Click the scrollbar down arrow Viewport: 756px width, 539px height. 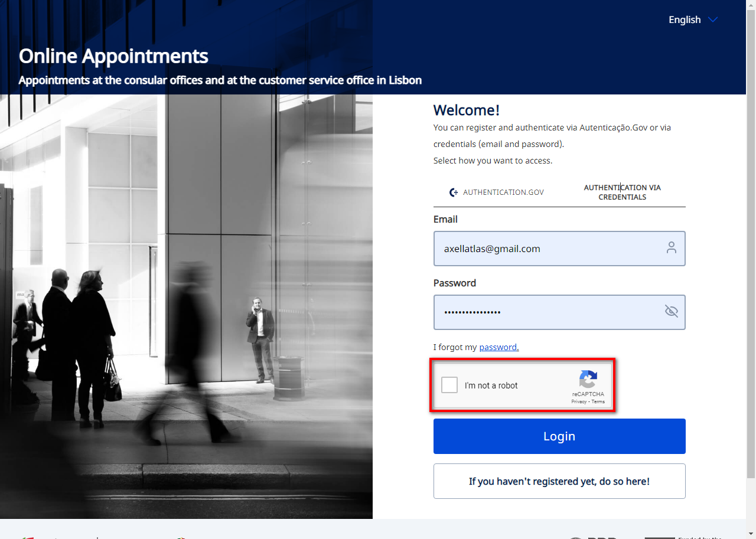pyautogui.click(x=751, y=534)
